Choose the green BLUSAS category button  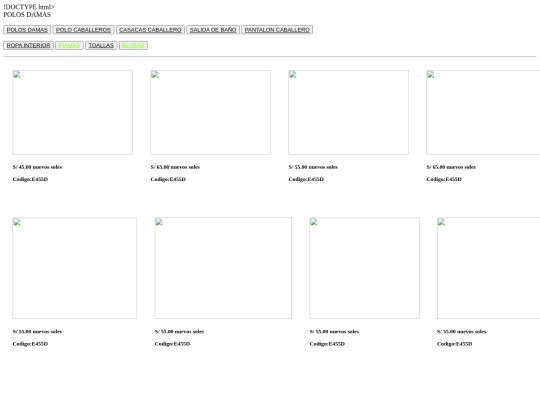[133, 45]
